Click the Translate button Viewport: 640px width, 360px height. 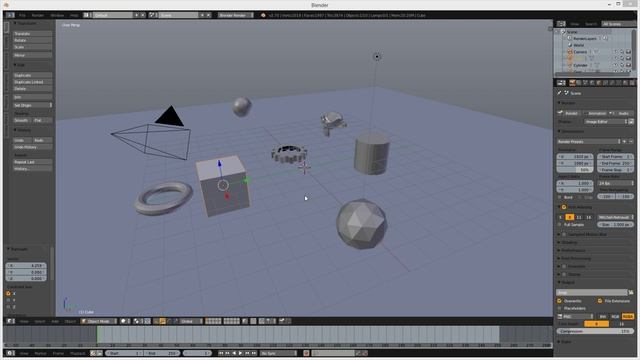pos(33,34)
